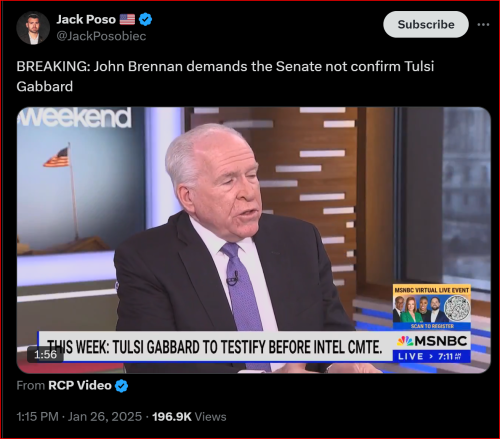Click the Subscribe button

[x=426, y=24]
